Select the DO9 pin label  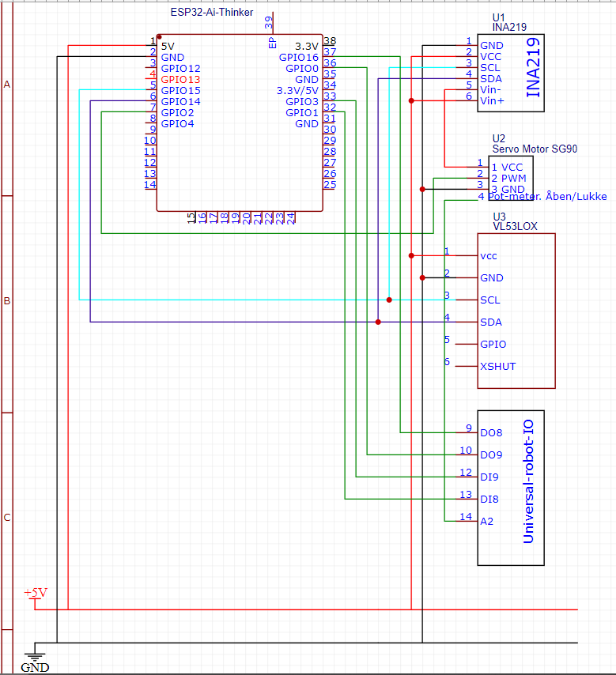point(491,455)
